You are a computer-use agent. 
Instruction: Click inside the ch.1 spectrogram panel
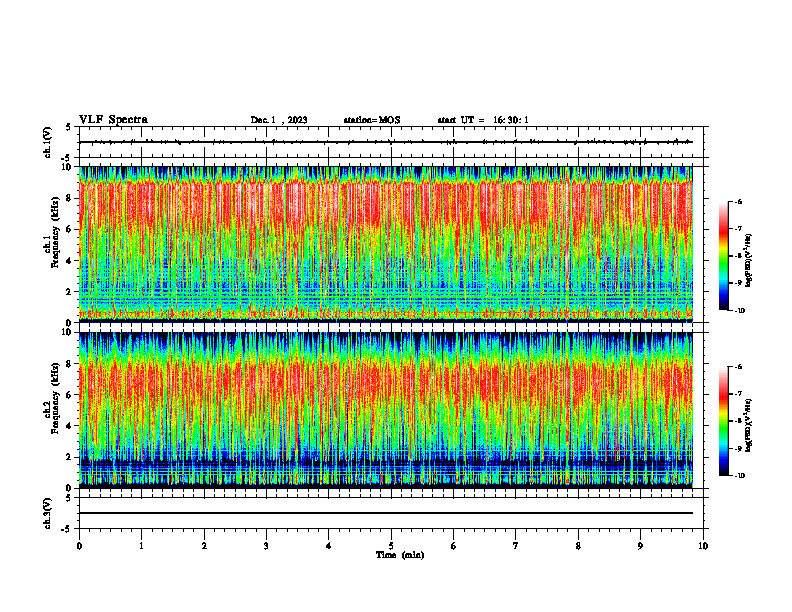tap(386, 244)
